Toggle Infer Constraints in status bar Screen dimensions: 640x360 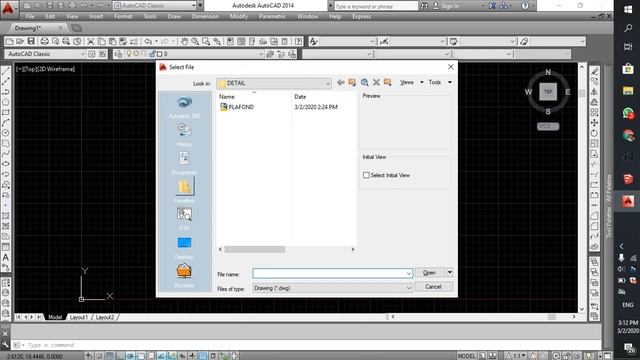tap(89, 356)
